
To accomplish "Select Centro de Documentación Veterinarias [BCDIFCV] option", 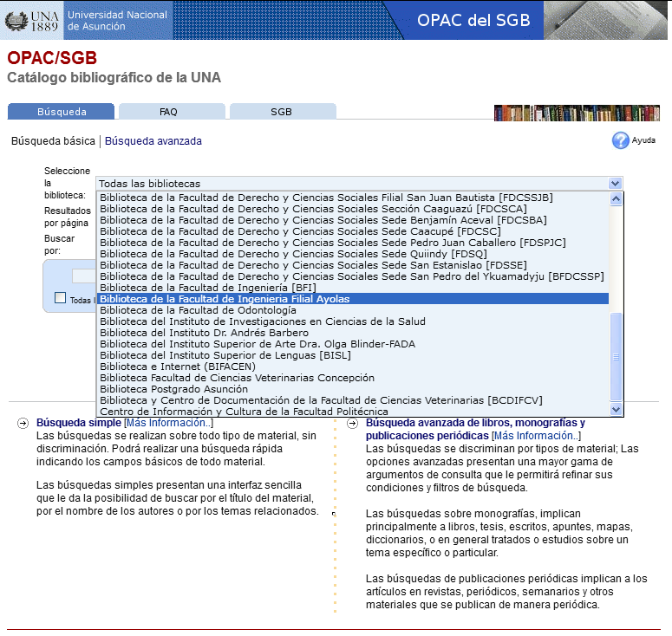I will 352,400.
